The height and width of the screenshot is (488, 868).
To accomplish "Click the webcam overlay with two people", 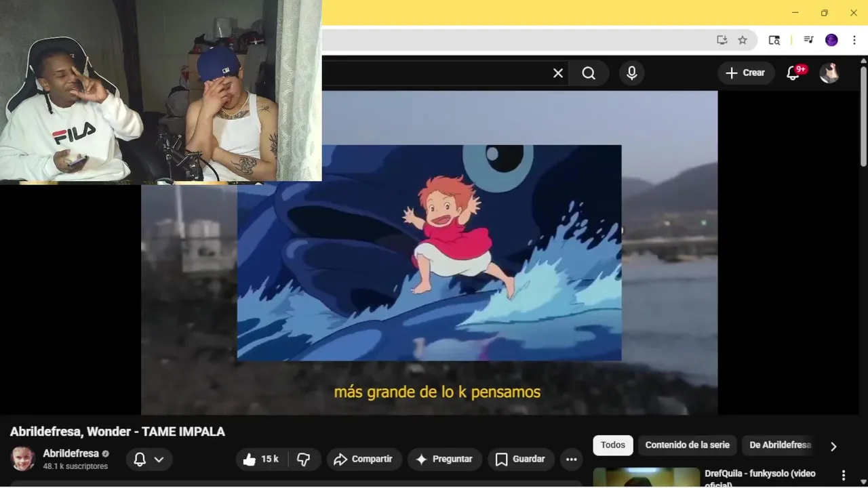I will coord(161,91).
